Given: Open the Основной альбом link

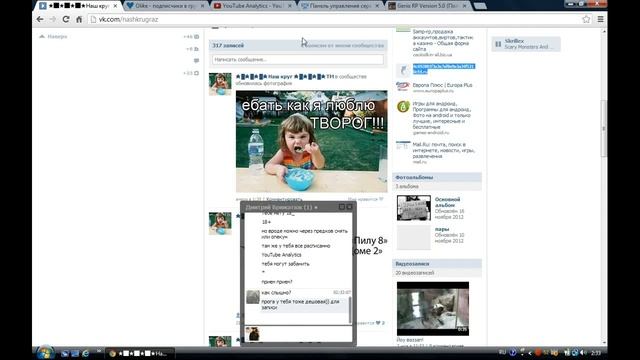Looking at the screenshot, I should (x=447, y=202).
